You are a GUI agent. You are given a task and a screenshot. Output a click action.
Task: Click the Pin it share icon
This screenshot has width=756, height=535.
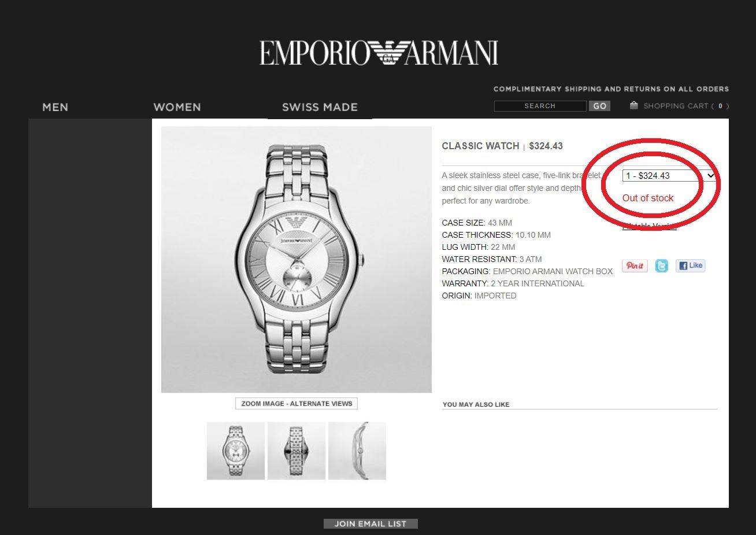tap(635, 265)
